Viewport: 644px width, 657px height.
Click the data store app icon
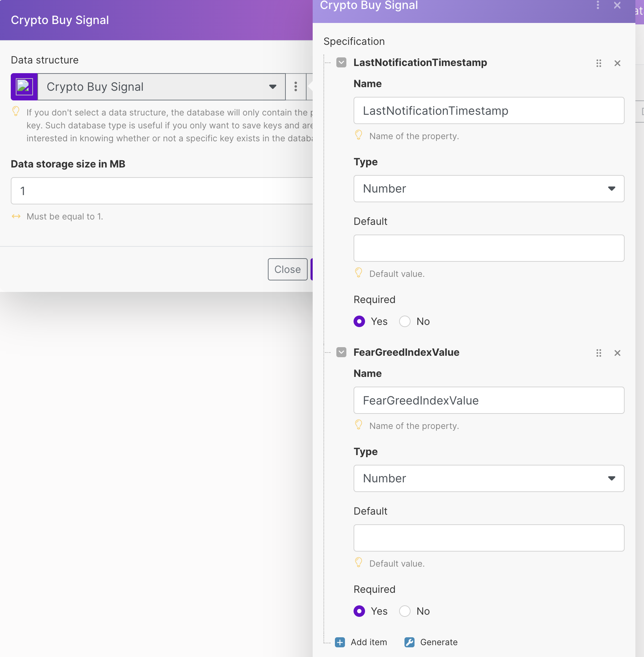(x=24, y=87)
